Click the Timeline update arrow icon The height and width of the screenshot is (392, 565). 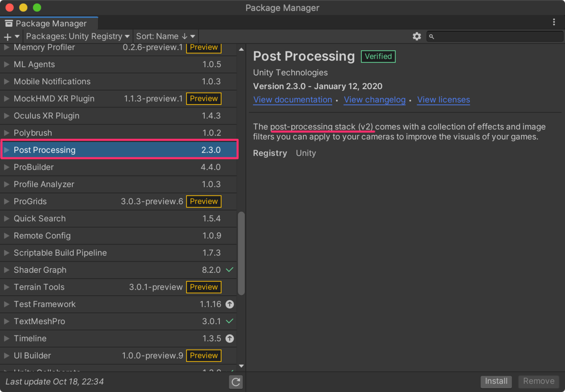tap(230, 339)
